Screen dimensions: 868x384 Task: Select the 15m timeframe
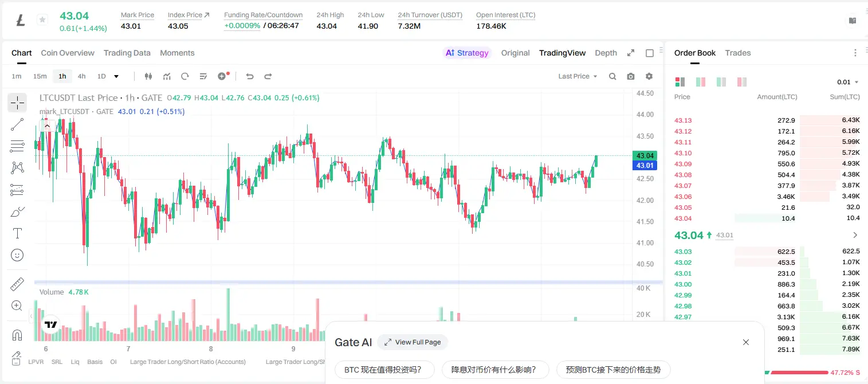pyautogui.click(x=40, y=76)
